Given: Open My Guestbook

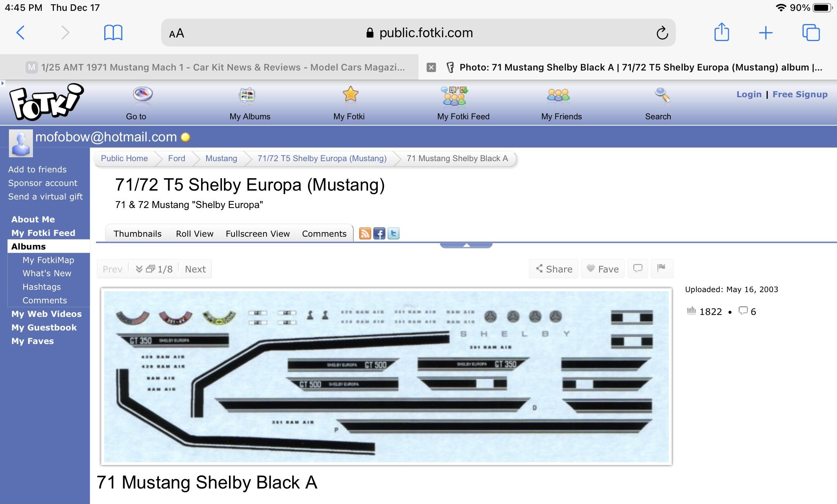Looking at the screenshot, I should coord(44,327).
